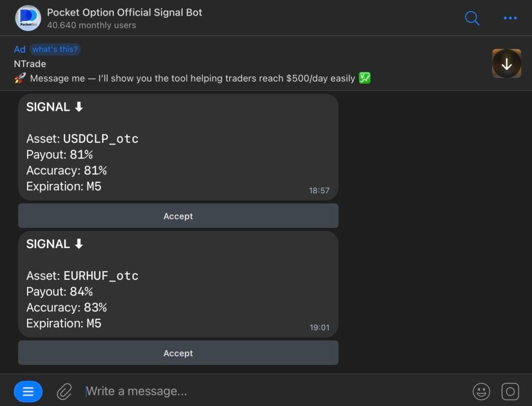The height and width of the screenshot is (406, 532).
Task: Open the blue bot Menu button
Action: [x=28, y=391]
